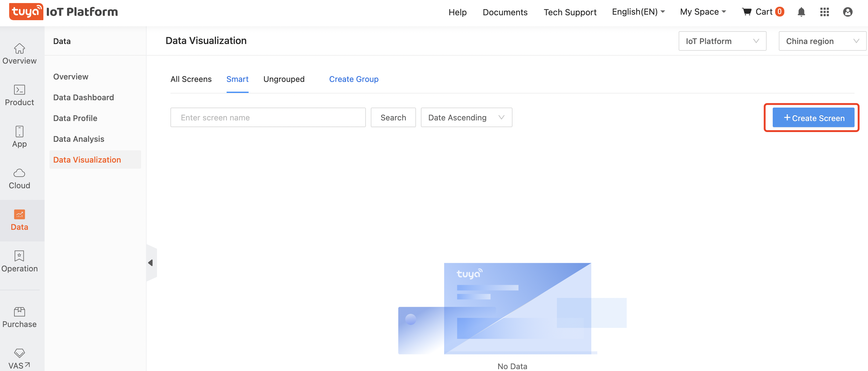The width and height of the screenshot is (868, 371).
Task: Select the Data section icon
Action: tap(20, 220)
